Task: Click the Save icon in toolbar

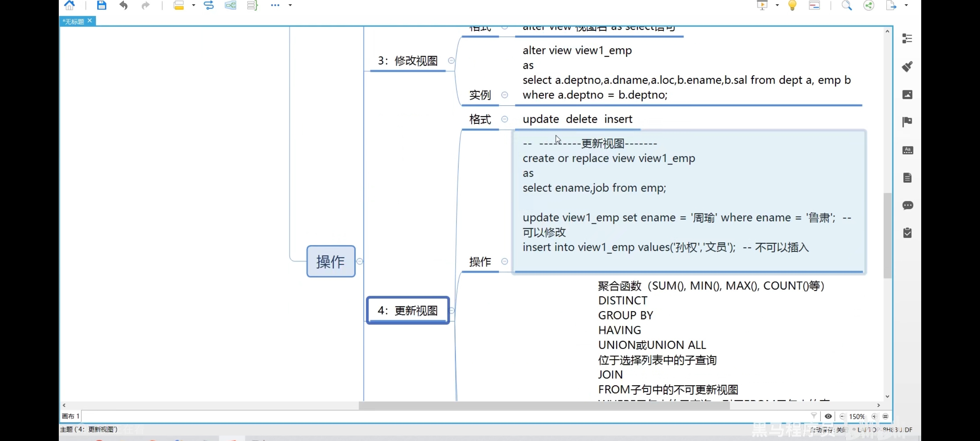Action: pos(101,5)
